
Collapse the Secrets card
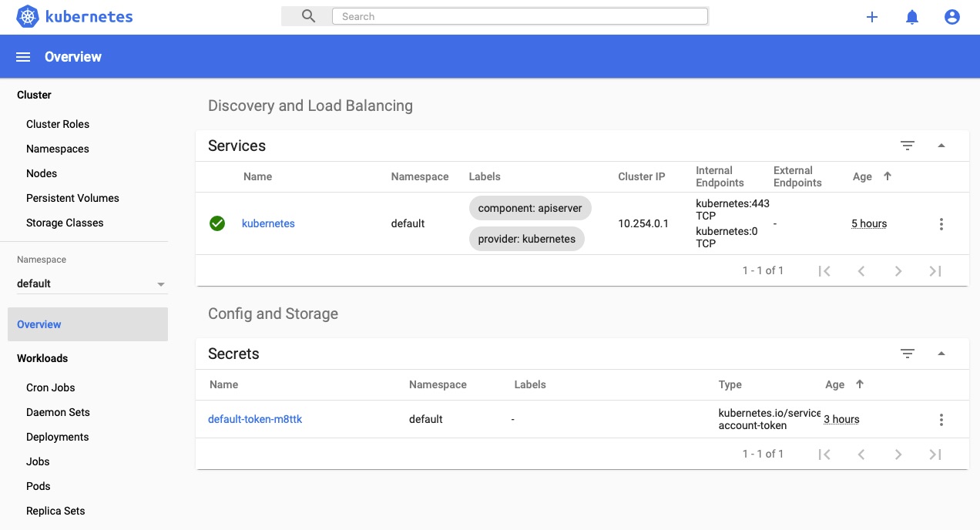click(x=941, y=354)
